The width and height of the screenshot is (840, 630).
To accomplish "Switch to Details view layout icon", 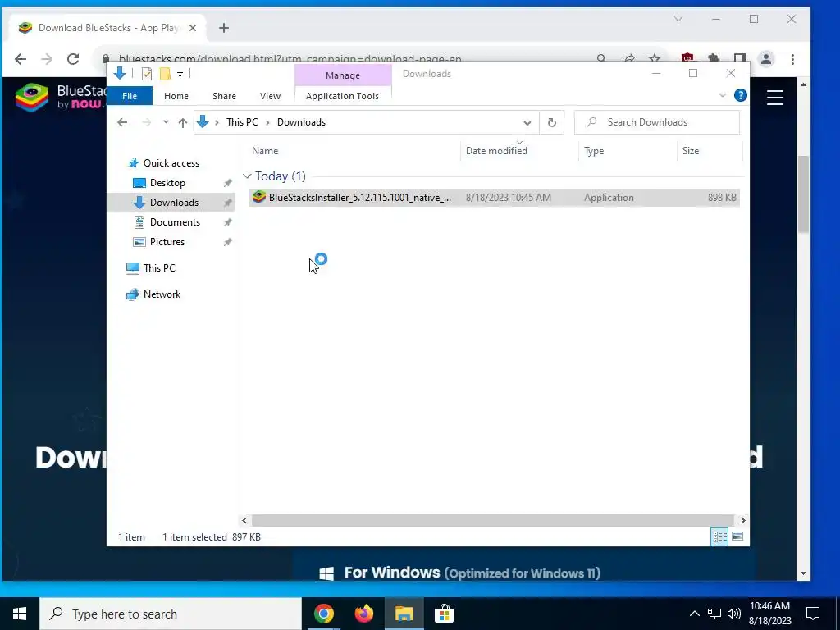I will [x=719, y=536].
